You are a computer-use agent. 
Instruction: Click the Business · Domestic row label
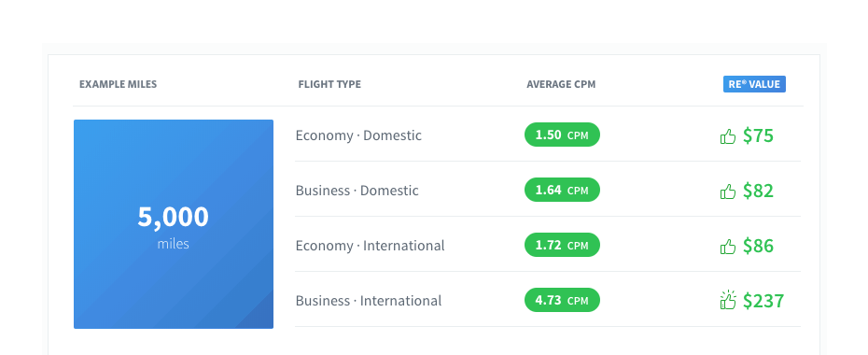[x=357, y=191]
